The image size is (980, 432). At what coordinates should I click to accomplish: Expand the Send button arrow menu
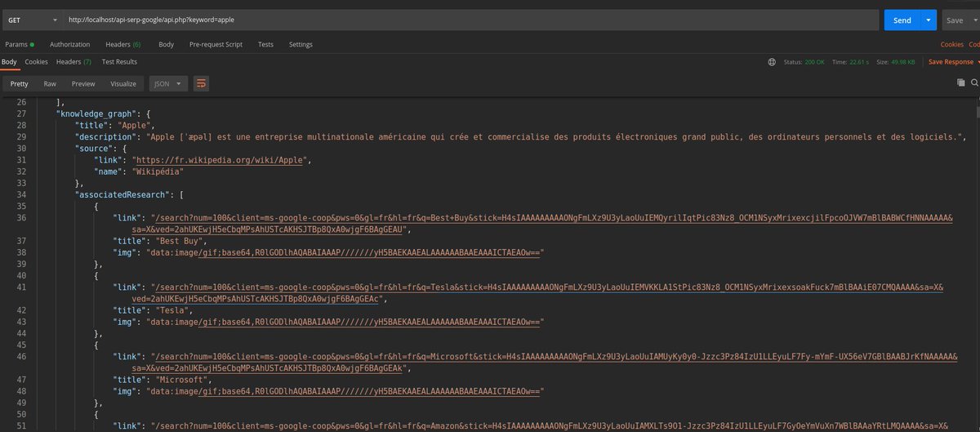pyautogui.click(x=929, y=20)
